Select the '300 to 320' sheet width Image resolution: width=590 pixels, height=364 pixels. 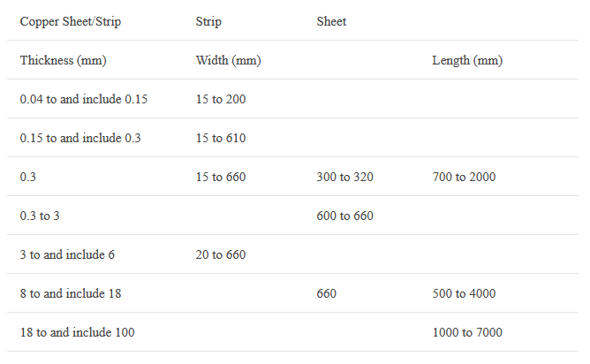click(x=344, y=177)
